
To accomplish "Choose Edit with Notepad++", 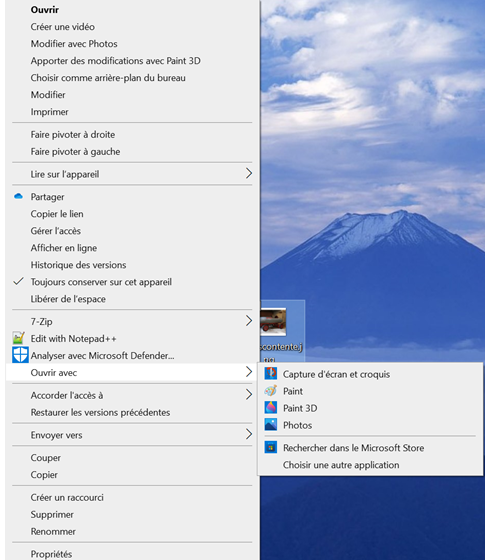I will pyautogui.click(x=132, y=339).
